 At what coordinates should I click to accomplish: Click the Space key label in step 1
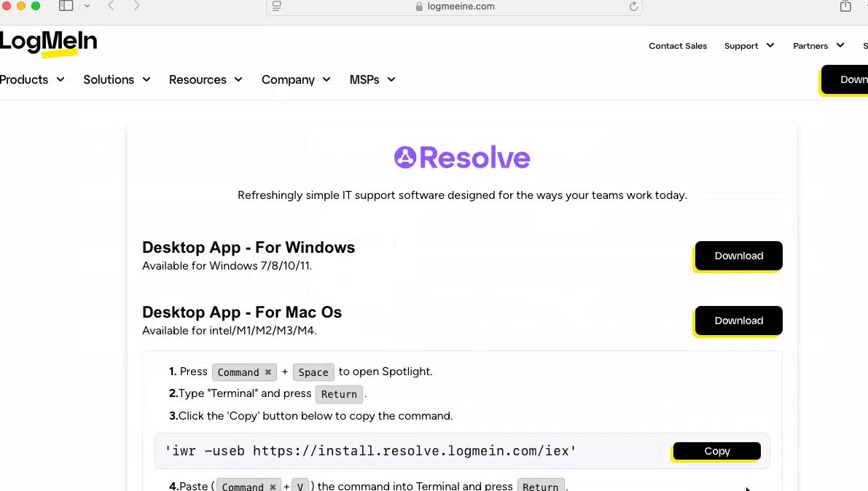[313, 372]
